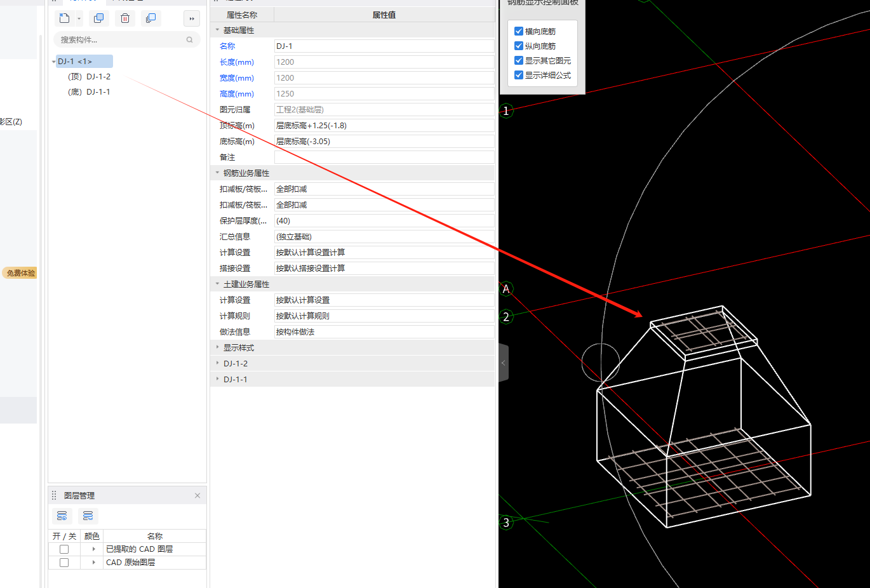Uncheck the 显示其它图元 checkbox
This screenshot has height=588, width=870.
point(519,60)
